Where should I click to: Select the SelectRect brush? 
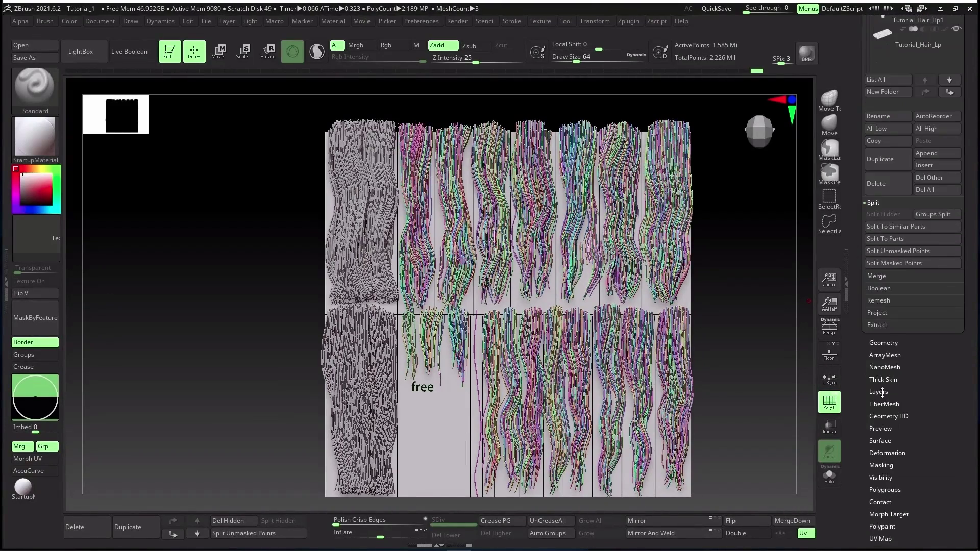coord(829,199)
